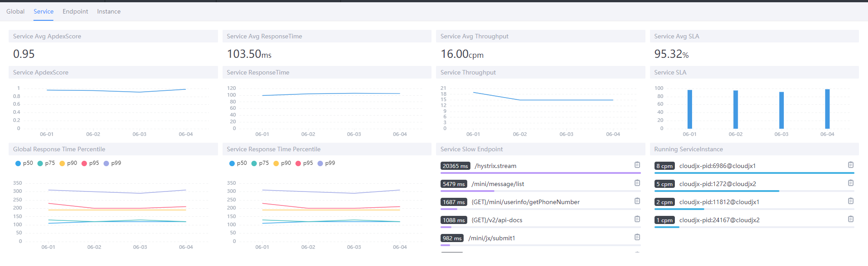Click the 06-04 bar in Service SLA chart
868x266 pixels.
tap(827, 109)
